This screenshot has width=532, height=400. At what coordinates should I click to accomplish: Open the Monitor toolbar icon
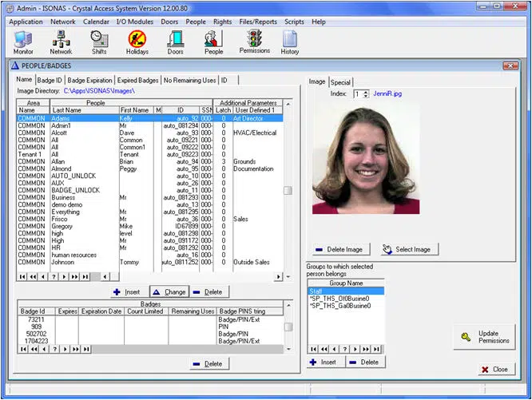pos(23,42)
